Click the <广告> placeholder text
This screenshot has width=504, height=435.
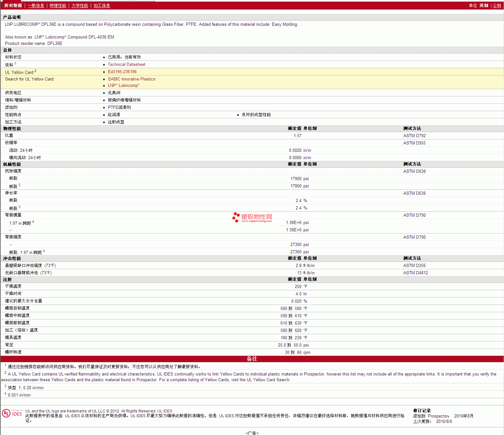(252, 433)
